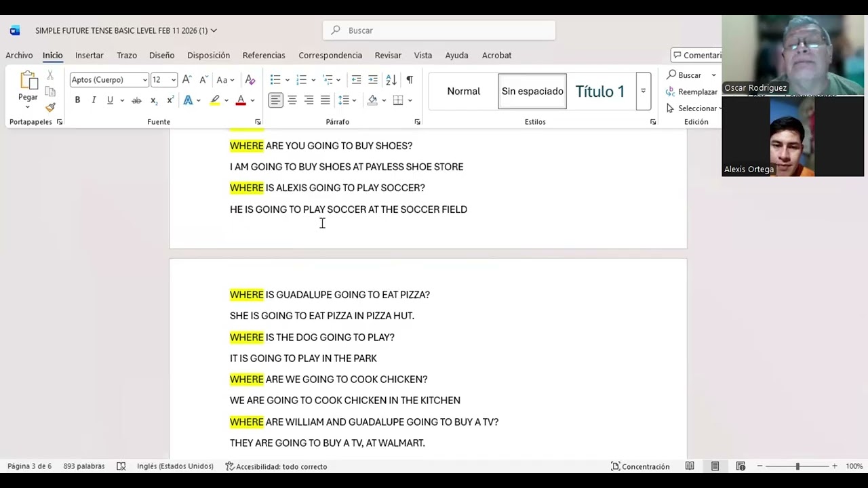
Task: Apply subscript formatting (x₂)
Action: (154, 100)
